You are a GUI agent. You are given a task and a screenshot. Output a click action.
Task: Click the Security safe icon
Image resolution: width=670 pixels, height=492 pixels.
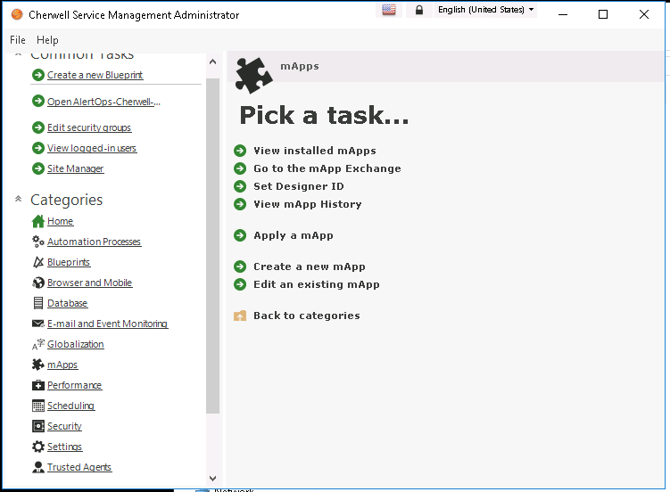click(x=38, y=426)
